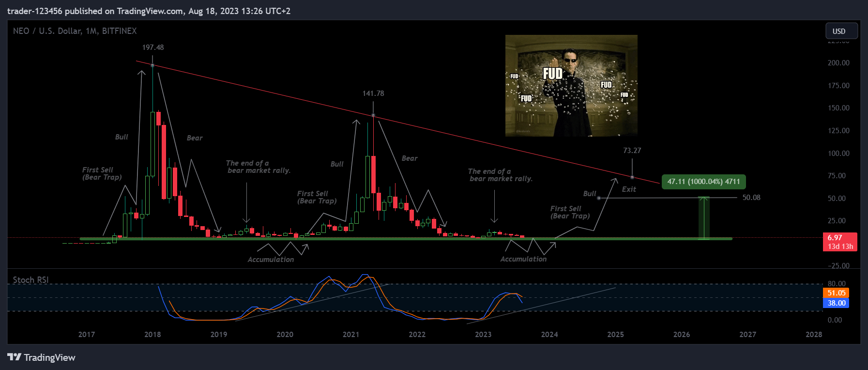Viewport: 868px width, 370px height.
Task: Click the 13d 13h countdown in price tag
Action: tap(840, 247)
